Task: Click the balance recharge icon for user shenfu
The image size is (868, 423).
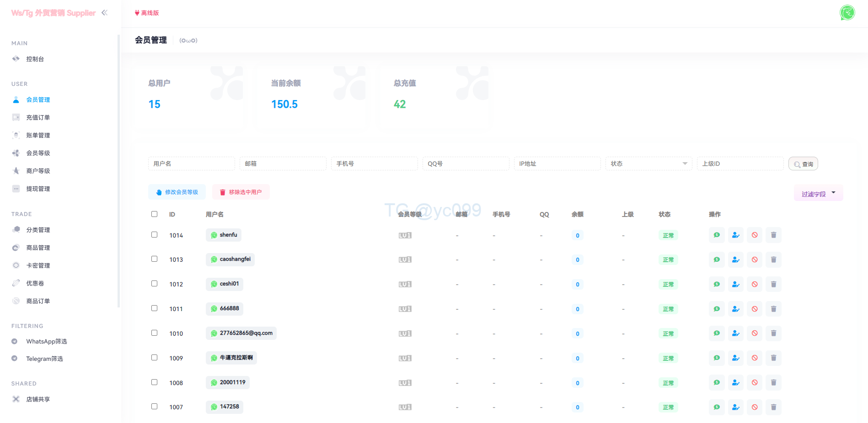Action: tap(717, 235)
